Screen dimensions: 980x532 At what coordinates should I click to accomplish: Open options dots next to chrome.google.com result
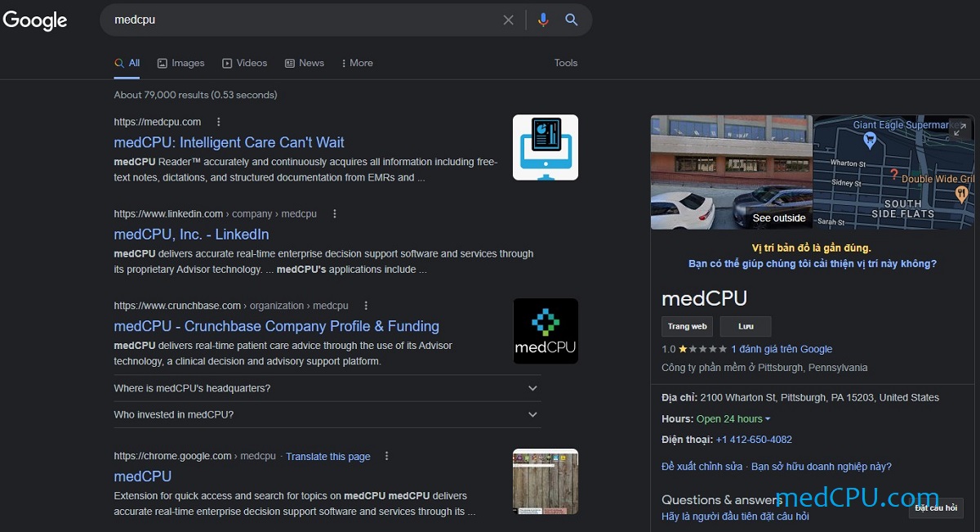(x=387, y=456)
